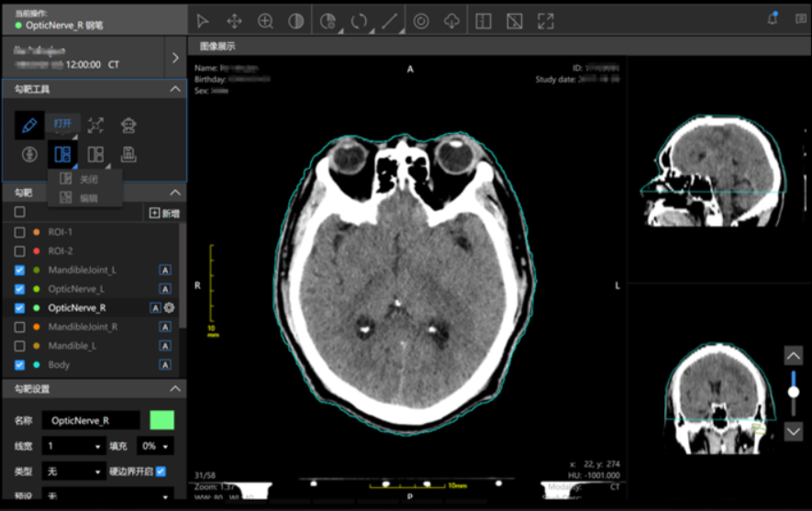Open the type dropdown showing 无
The image size is (812, 511).
pos(73,472)
